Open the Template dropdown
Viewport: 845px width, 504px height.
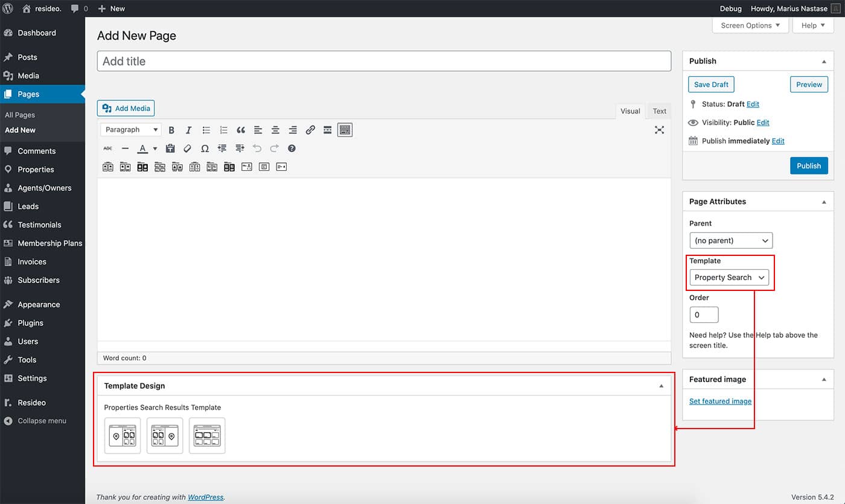pyautogui.click(x=729, y=278)
